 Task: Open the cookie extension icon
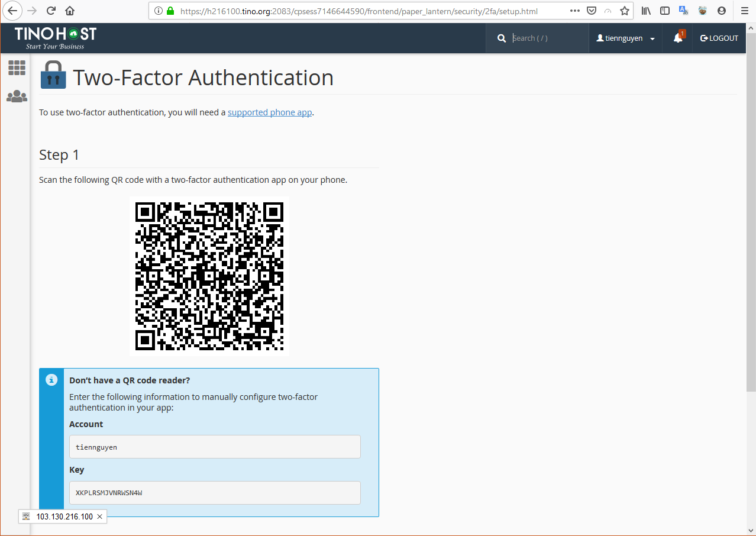coord(703,11)
